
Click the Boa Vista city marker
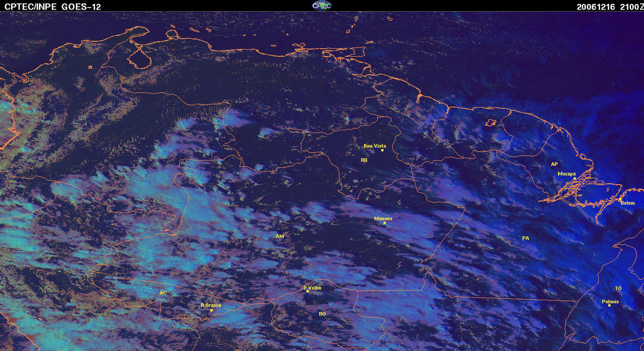pyautogui.click(x=382, y=150)
